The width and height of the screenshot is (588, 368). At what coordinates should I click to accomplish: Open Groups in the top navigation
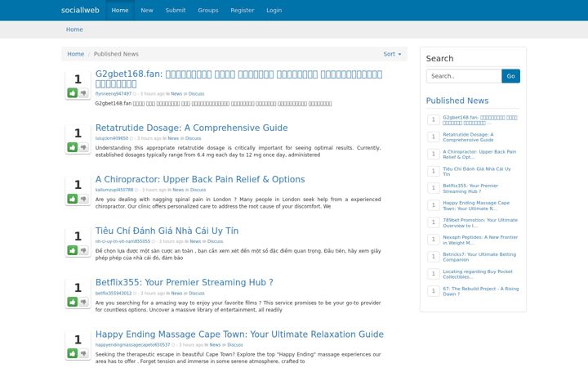click(x=208, y=10)
